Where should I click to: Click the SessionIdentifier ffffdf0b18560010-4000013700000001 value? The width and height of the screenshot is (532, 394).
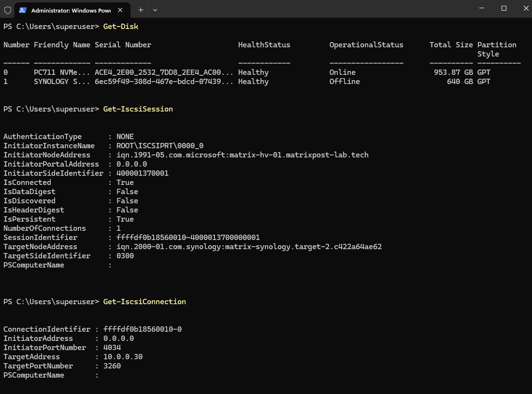[188, 238]
